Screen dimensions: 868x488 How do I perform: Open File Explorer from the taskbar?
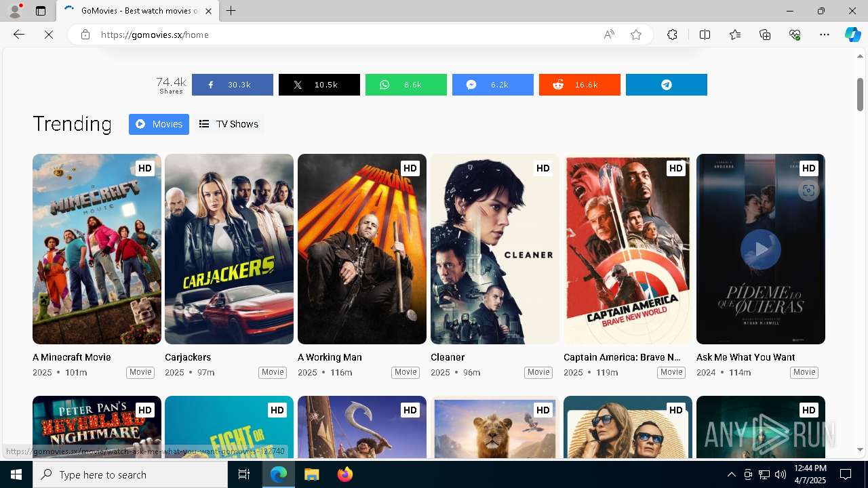coord(311,474)
